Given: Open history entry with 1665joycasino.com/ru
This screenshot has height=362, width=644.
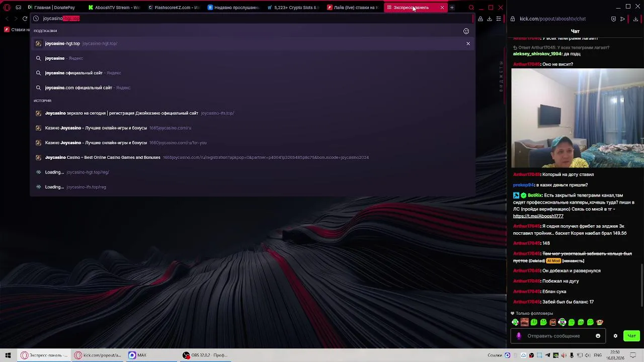Looking at the screenshot, I should click(x=252, y=128).
